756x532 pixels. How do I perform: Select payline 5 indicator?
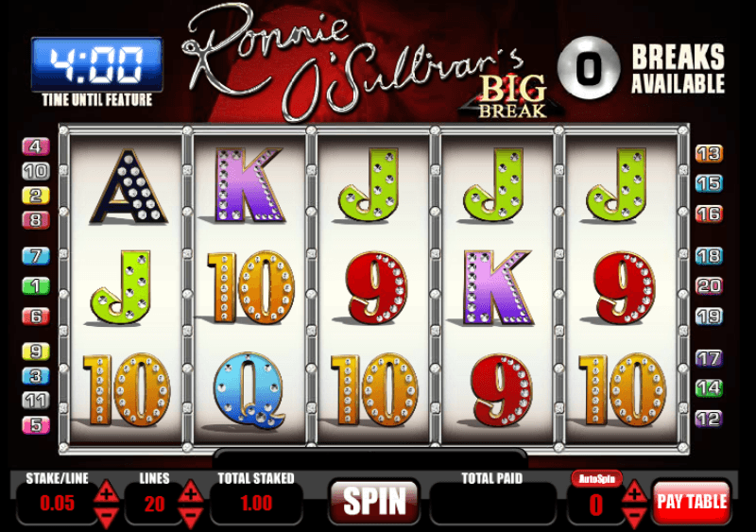pyautogui.click(x=36, y=425)
